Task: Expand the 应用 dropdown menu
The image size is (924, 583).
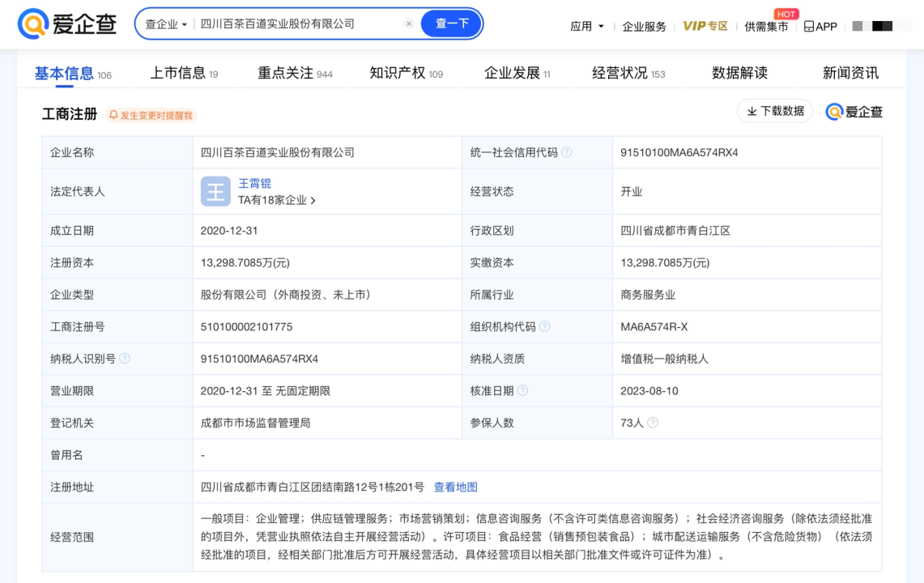Action: tap(587, 26)
